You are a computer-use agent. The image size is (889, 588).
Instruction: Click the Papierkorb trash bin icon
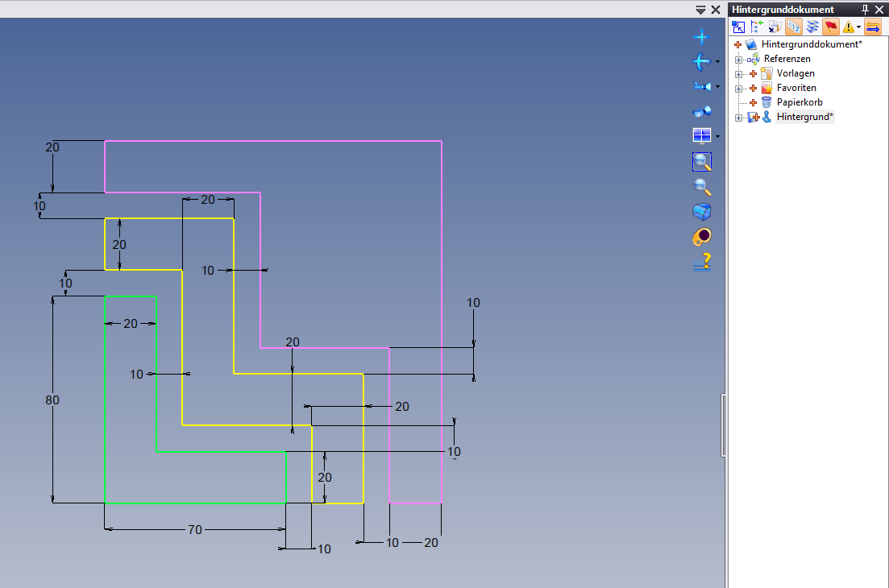click(766, 102)
